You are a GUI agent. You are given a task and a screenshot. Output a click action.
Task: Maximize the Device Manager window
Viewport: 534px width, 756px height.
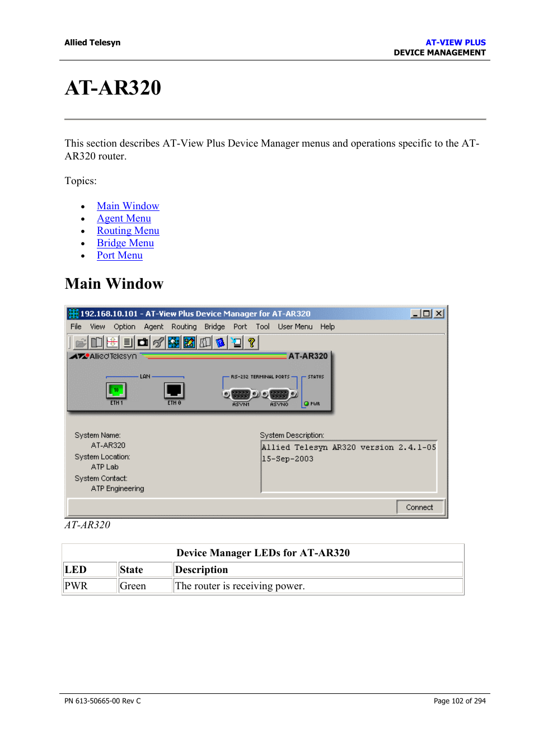click(x=427, y=313)
